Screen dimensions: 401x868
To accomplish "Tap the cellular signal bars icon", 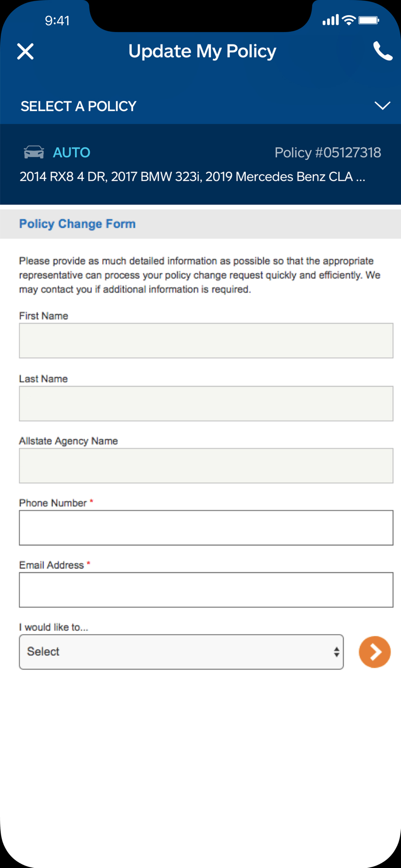I will [x=330, y=20].
